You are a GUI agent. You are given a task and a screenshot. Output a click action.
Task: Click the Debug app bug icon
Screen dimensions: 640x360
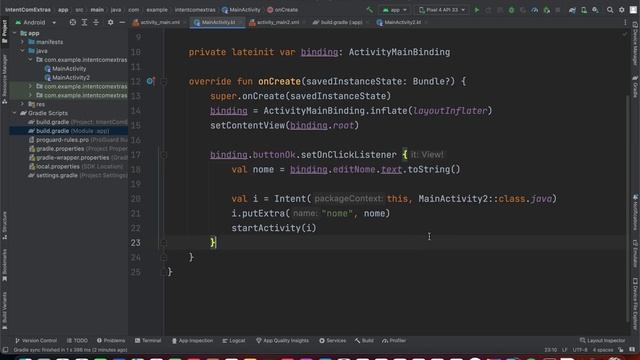(511, 10)
